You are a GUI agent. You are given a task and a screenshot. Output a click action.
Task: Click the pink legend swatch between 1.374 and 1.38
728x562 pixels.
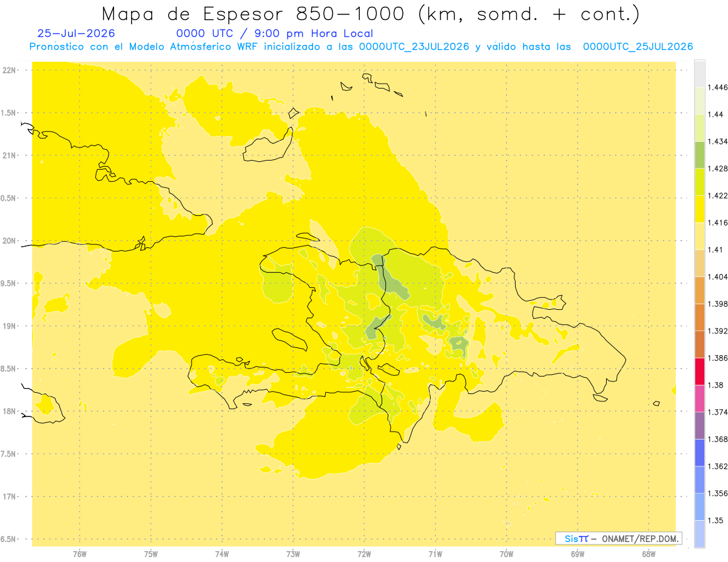pyautogui.click(x=699, y=398)
